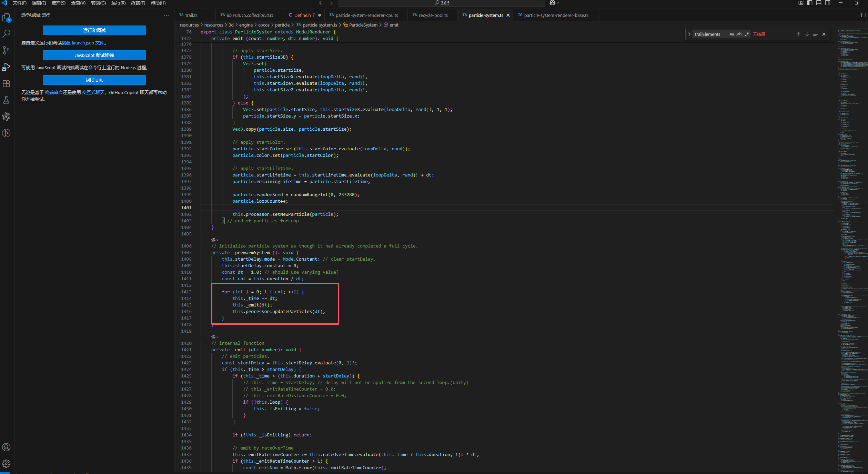
Task: Open the Accounts icon in activity bar
Action: point(7,447)
